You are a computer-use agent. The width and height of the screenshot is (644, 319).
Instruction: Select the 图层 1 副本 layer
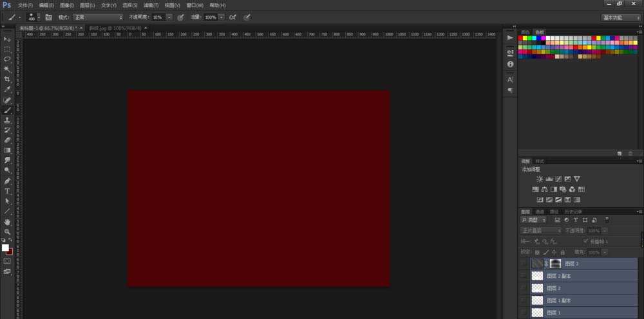point(578,300)
